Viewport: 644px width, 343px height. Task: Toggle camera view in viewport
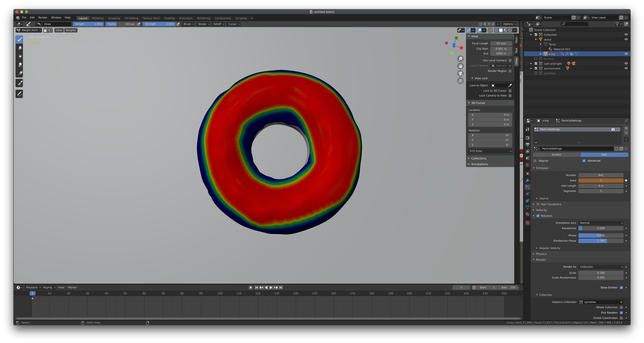(x=460, y=73)
